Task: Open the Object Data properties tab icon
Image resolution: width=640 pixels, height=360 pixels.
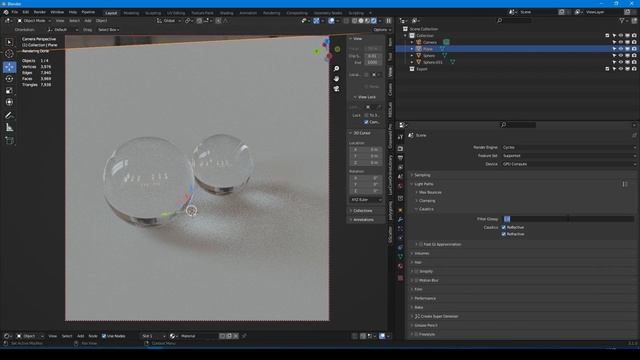Action: tap(400, 256)
